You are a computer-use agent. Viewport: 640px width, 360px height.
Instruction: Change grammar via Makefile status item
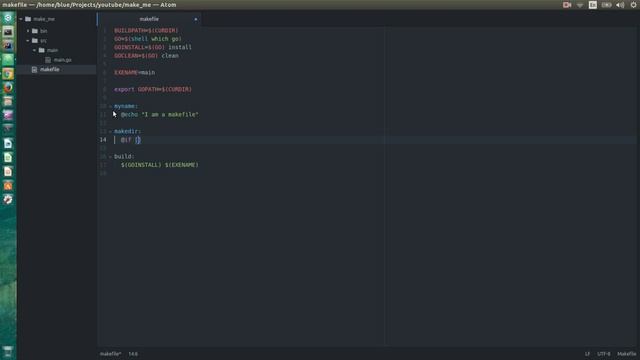[627, 354]
